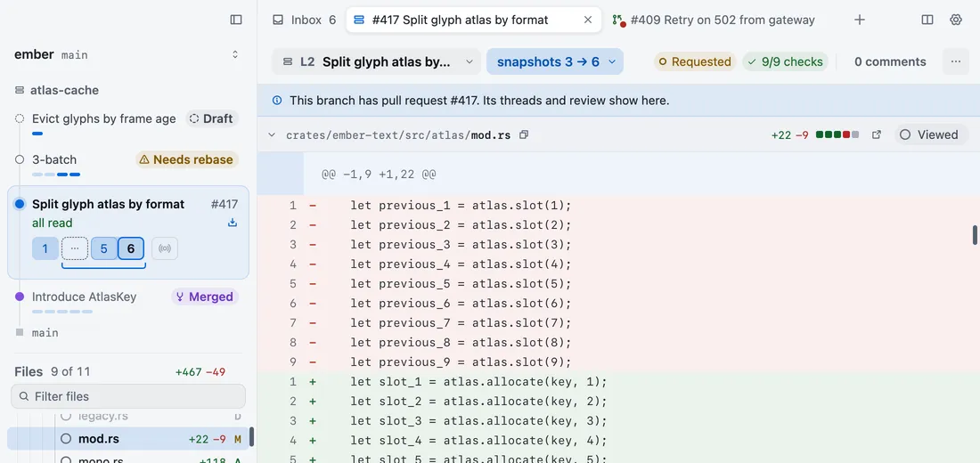This screenshot has height=463, width=980.
Task: Click the diff stat colored squares
Action: [x=837, y=134]
